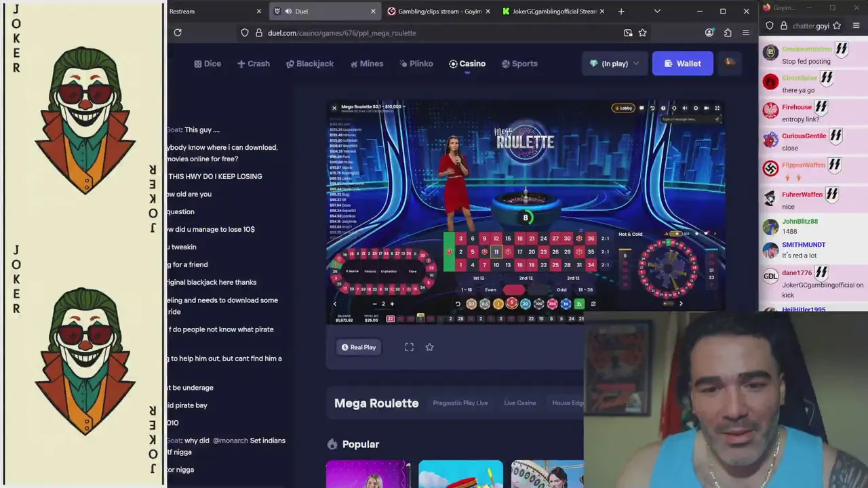Viewport: 868px width, 488px height.
Task: Open Mines from the navigation bar
Action: tap(367, 64)
